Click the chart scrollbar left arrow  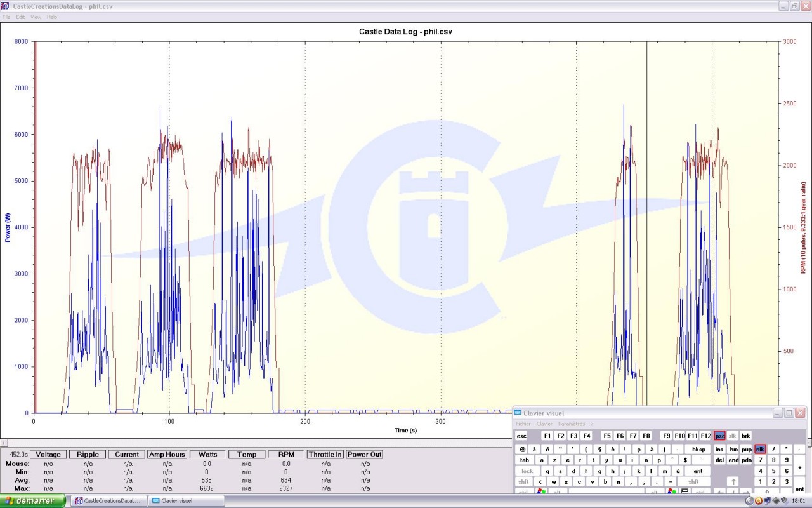pos(3,443)
